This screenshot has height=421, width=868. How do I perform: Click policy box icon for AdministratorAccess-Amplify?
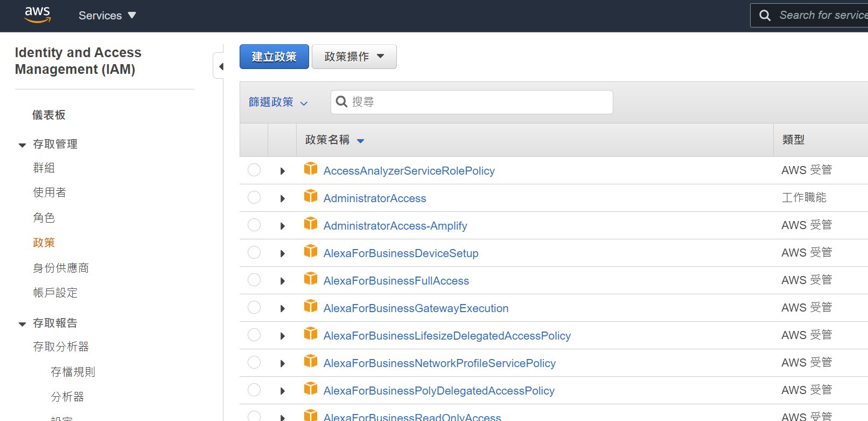point(311,224)
